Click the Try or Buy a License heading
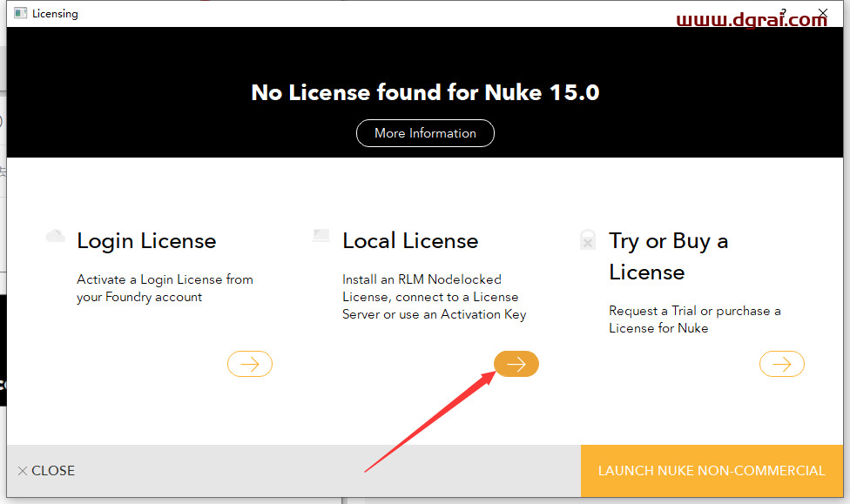 click(668, 256)
